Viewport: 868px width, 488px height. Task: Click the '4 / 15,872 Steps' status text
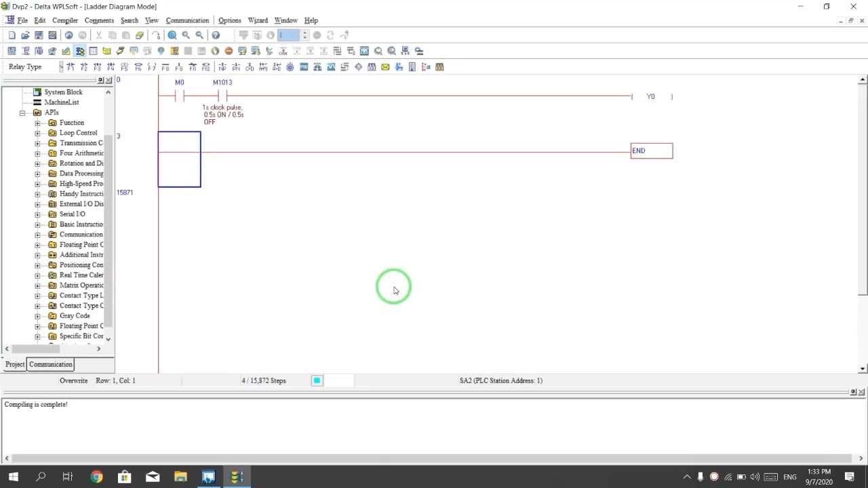point(264,380)
